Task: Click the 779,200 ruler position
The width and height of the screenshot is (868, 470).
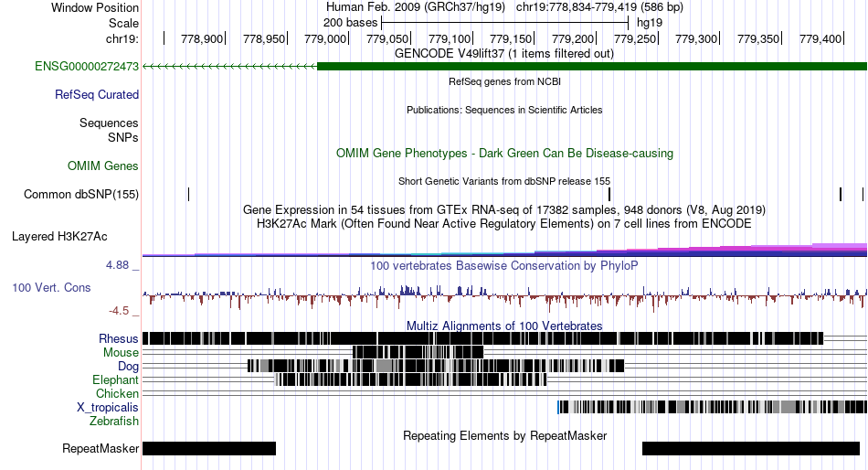Action: coord(572,38)
